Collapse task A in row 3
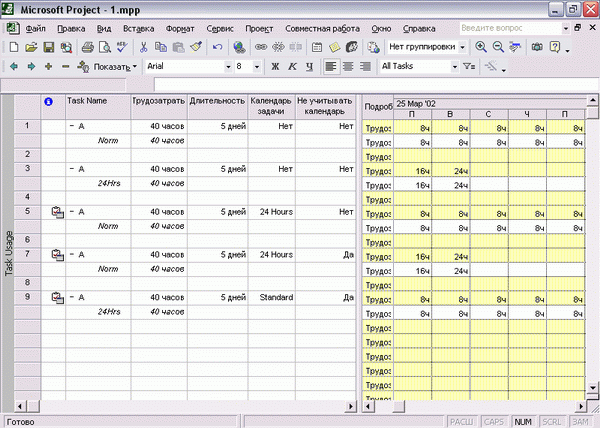 click(72, 169)
